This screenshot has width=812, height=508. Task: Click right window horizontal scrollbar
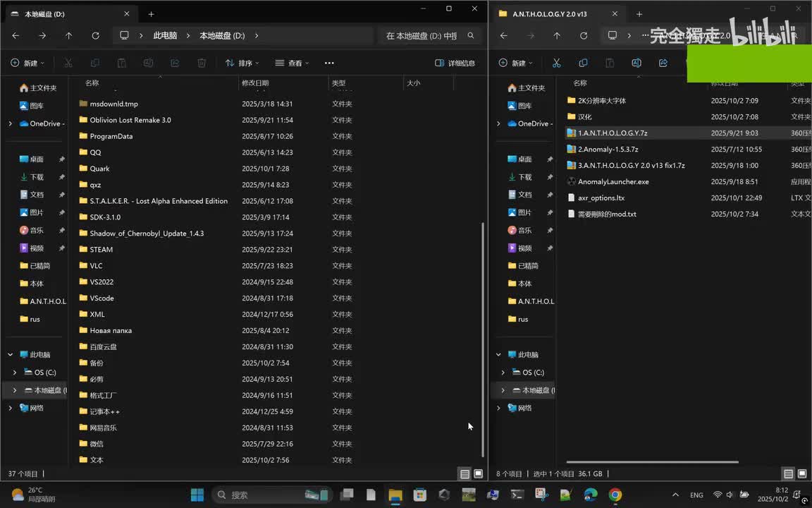click(653, 462)
